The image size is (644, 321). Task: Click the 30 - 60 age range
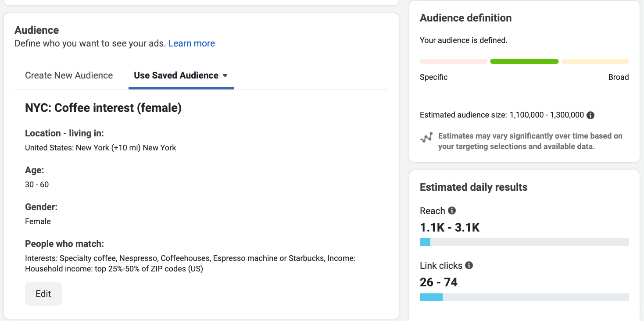(37, 185)
